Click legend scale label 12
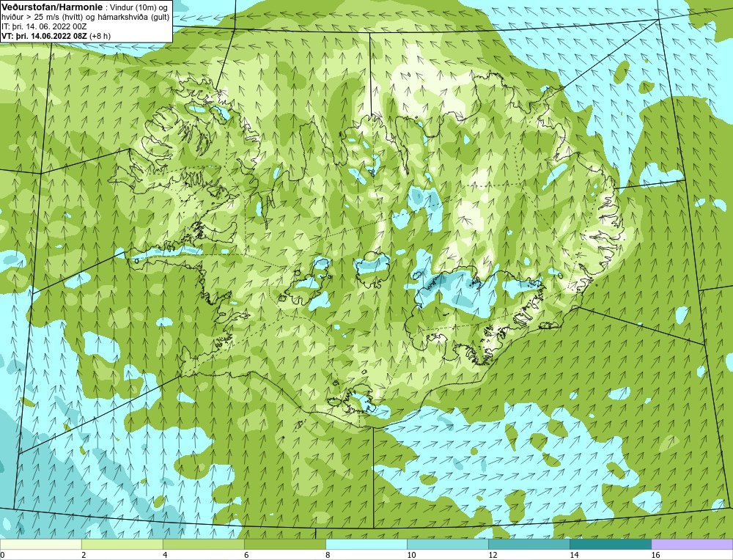The image size is (733, 560). tap(493, 555)
